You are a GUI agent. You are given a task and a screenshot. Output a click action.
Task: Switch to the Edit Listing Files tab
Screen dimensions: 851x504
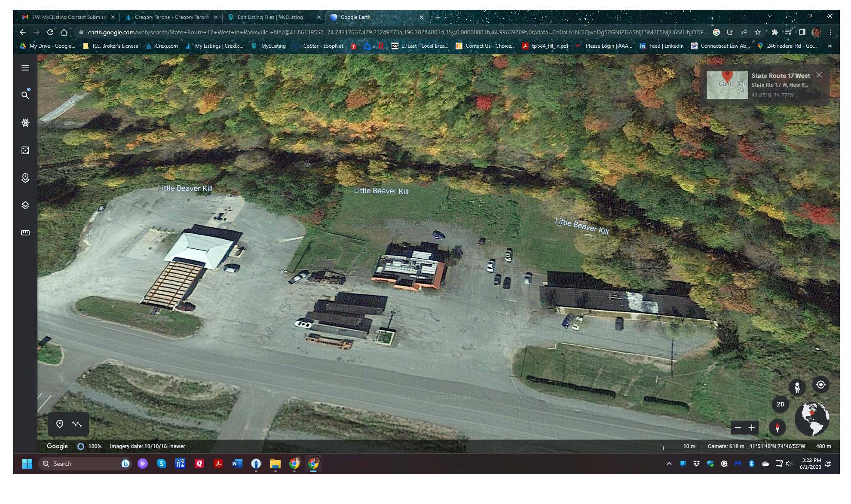coord(270,17)
